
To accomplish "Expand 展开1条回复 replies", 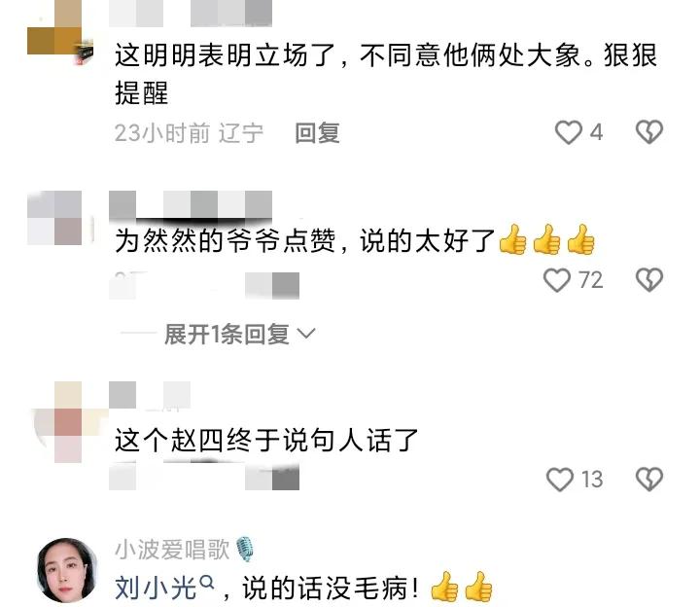I will pos(227,334).
